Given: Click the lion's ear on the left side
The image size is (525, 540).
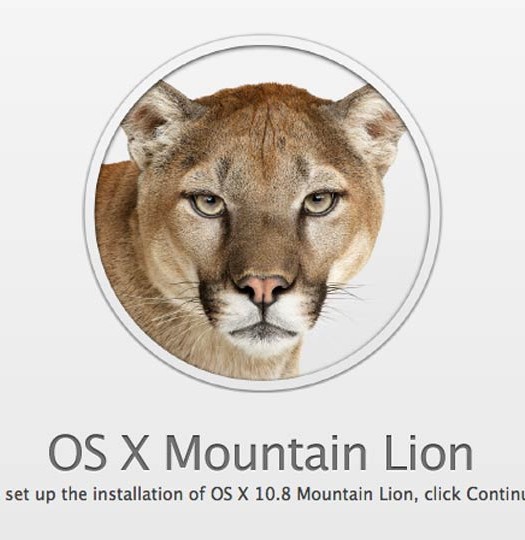Looking at the screenshot, I should point(158,124).
